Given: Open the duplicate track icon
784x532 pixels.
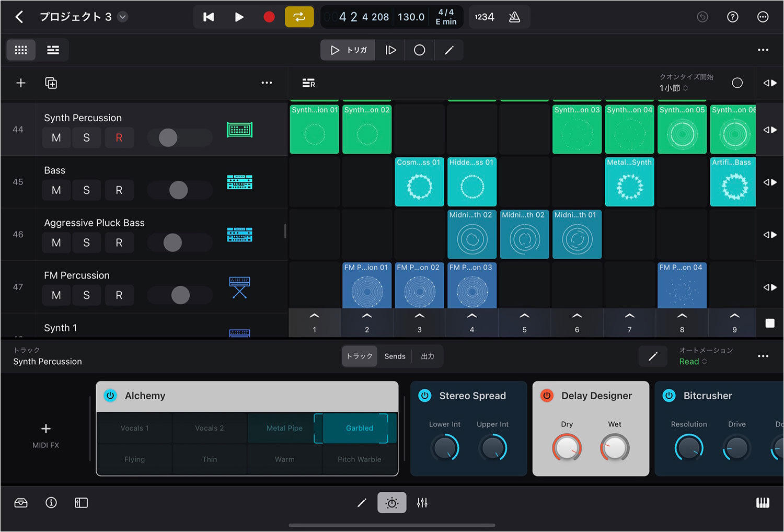Looking at the screenshot, I should pos(51,83).
